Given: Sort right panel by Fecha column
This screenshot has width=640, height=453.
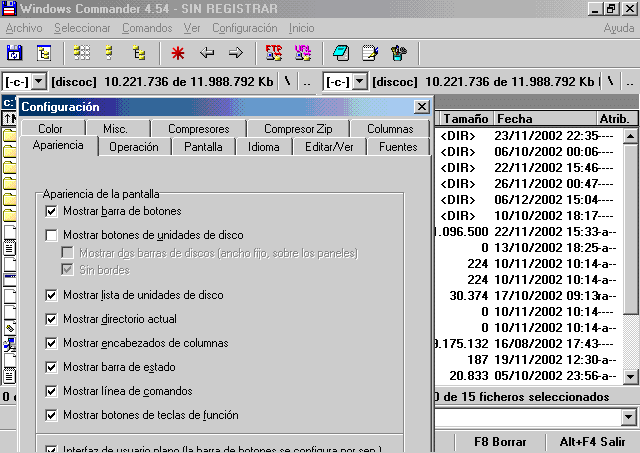Looking at the screenshot, I should (545, 119).
